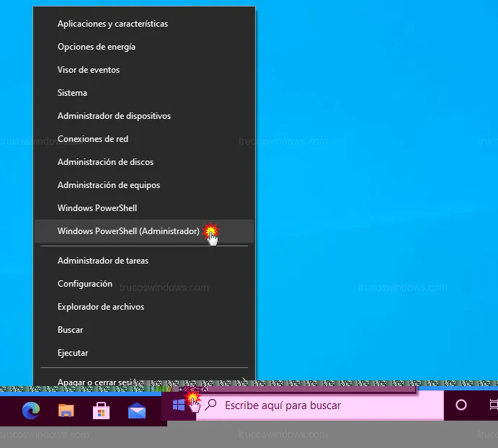Open Microsoft Edge from the taskbar
This screenshot has height=448, width=498.
31,410
